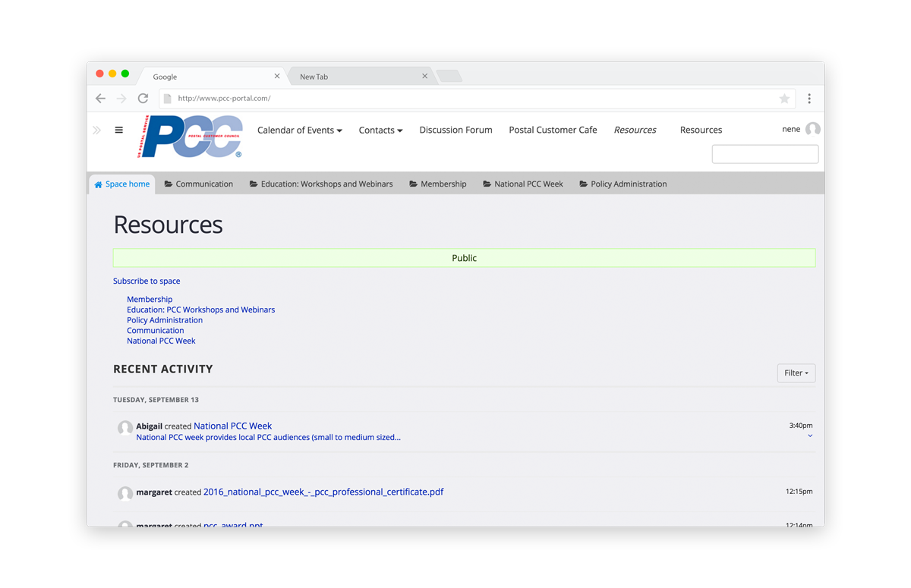Viewport: 911px width, 588px height.
Task: Open the Filter dropdown
Action: click(796, 373)
